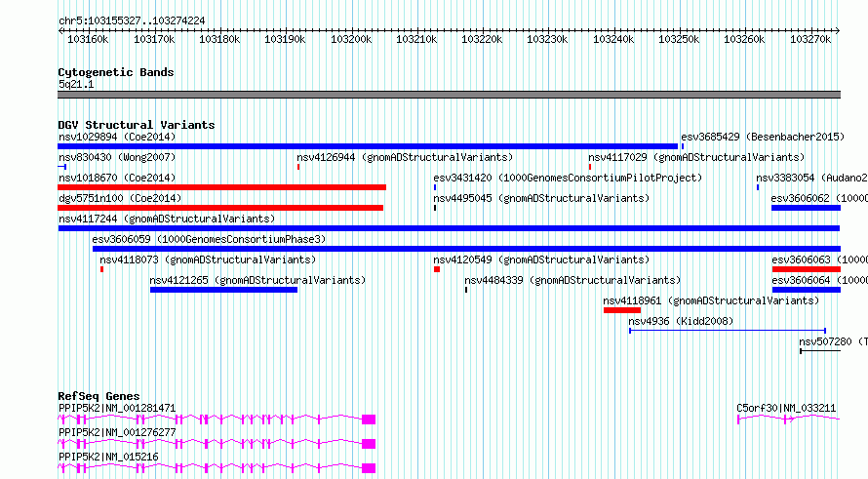Select the gray 5q21.1 cytogenetic band bar
Viewport: 868px width, 479px height.
pos(449,95)
